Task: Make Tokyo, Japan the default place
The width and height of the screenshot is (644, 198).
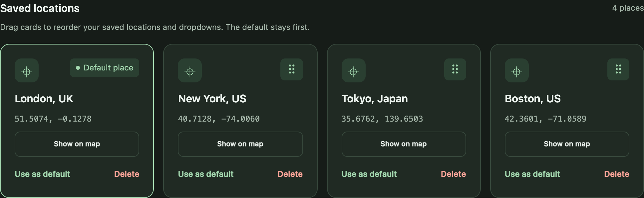Action: (369, 174)
